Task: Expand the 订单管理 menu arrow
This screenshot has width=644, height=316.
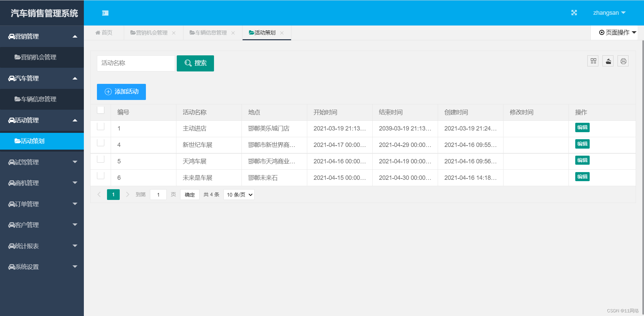Action: pos(75,204)
